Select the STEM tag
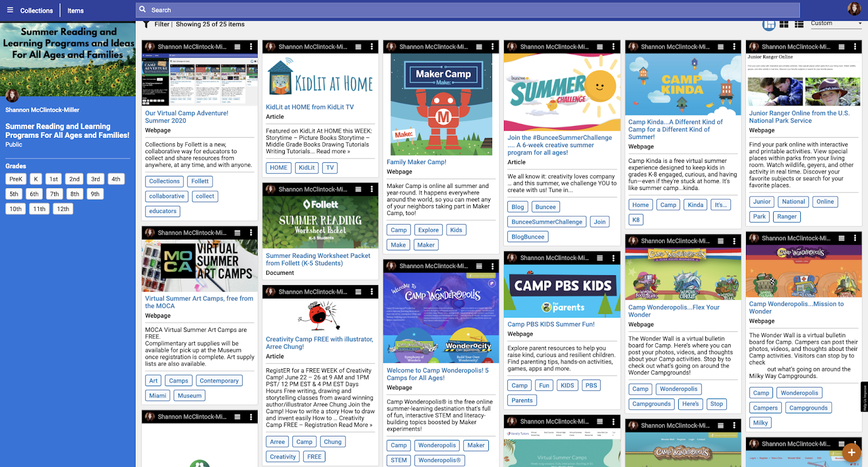Screen dimensions: 868x467 click(399, 460)
